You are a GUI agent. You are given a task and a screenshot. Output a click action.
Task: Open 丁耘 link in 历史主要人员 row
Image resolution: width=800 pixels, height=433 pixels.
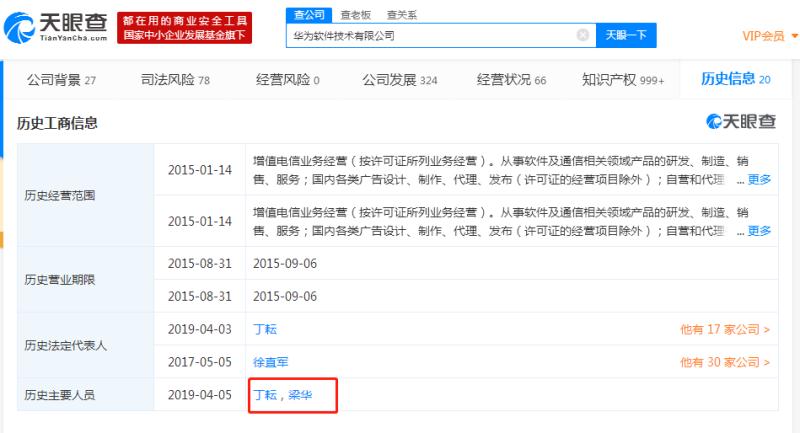point(265,395)
